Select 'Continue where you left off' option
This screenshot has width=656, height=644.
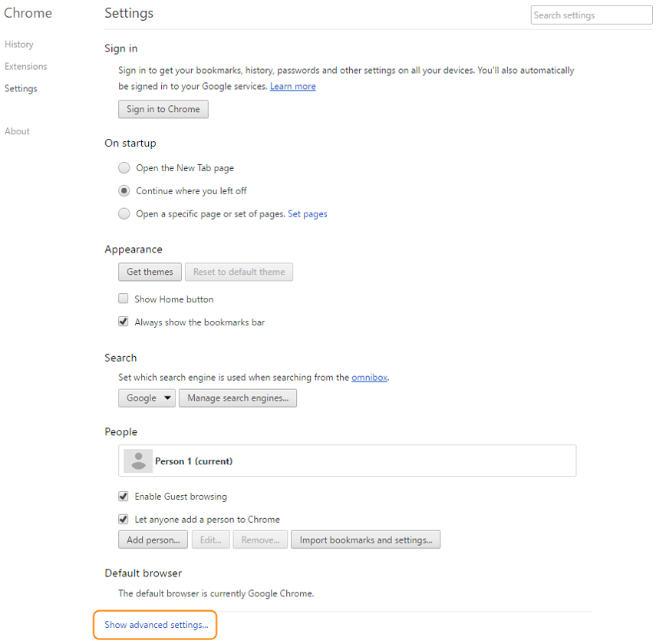(x=124, y=191)
